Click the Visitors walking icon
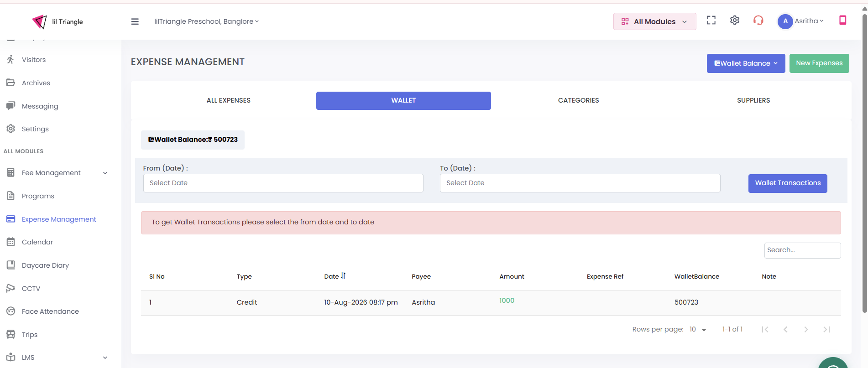 tap(10, 59)
